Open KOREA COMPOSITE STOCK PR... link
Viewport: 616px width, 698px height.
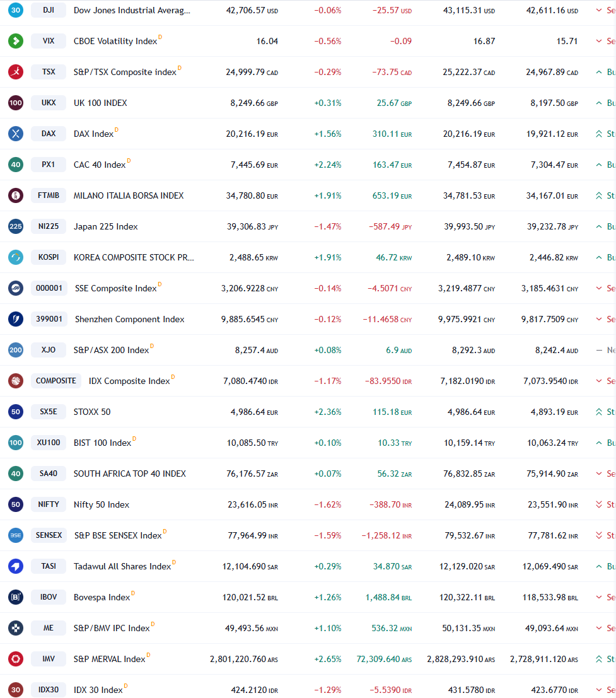point(134,257)
